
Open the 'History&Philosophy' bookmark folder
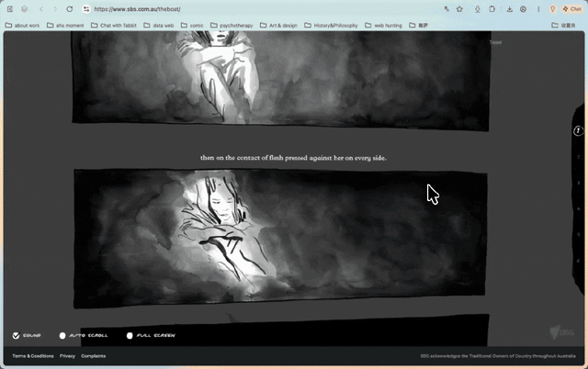click(x=331, y=26)
